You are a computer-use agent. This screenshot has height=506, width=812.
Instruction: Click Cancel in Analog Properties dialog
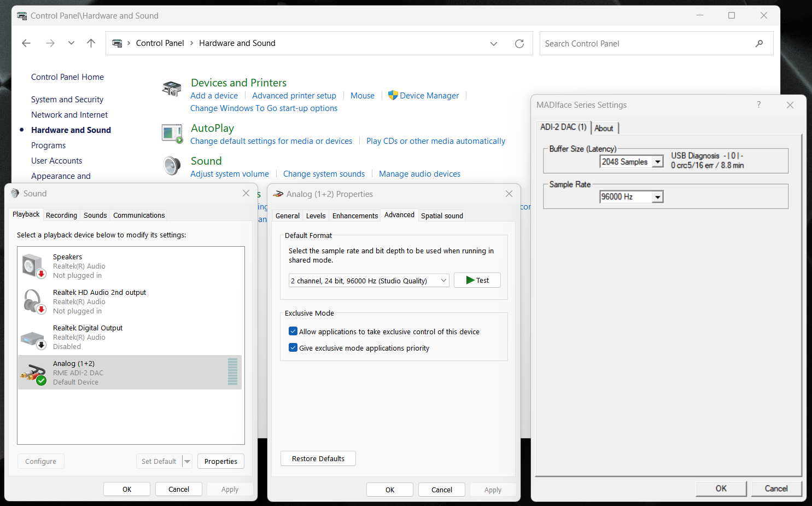[x=442, y=490]
